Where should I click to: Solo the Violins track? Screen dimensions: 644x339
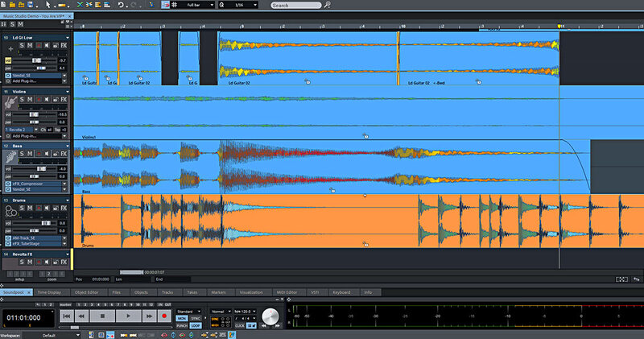23,100
